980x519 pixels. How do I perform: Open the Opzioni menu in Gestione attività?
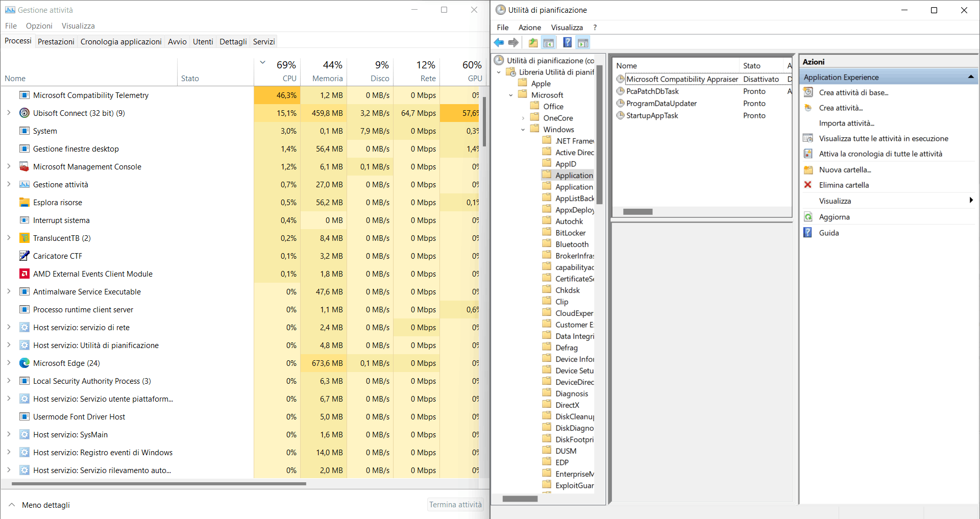(x=39, y=26)
